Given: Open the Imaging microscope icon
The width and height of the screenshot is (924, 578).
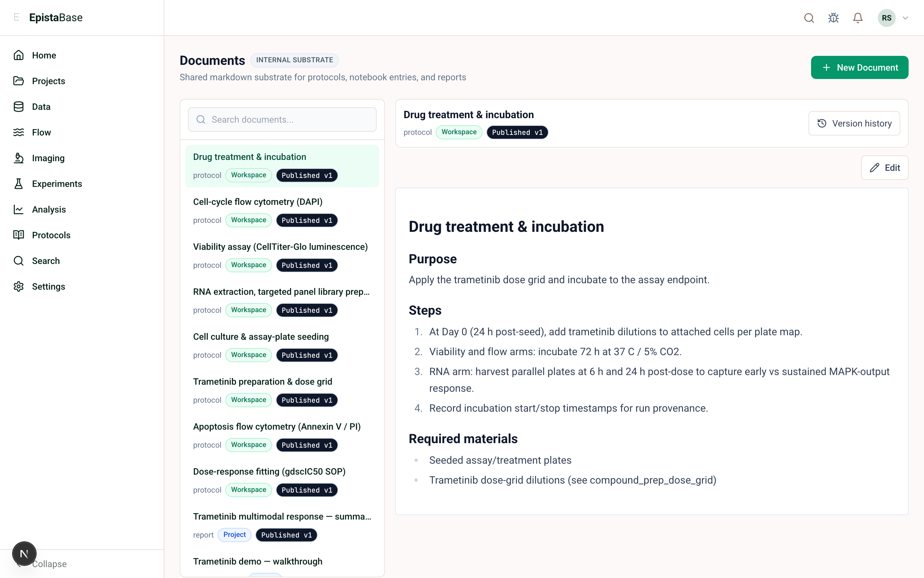Looking at the screenshot, I should (18, 158).
